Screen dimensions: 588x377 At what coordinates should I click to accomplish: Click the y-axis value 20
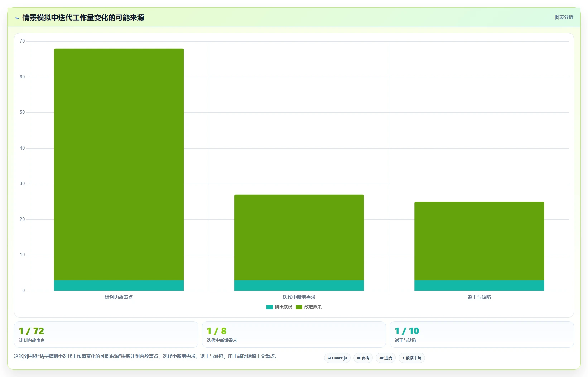click(22, 219)
